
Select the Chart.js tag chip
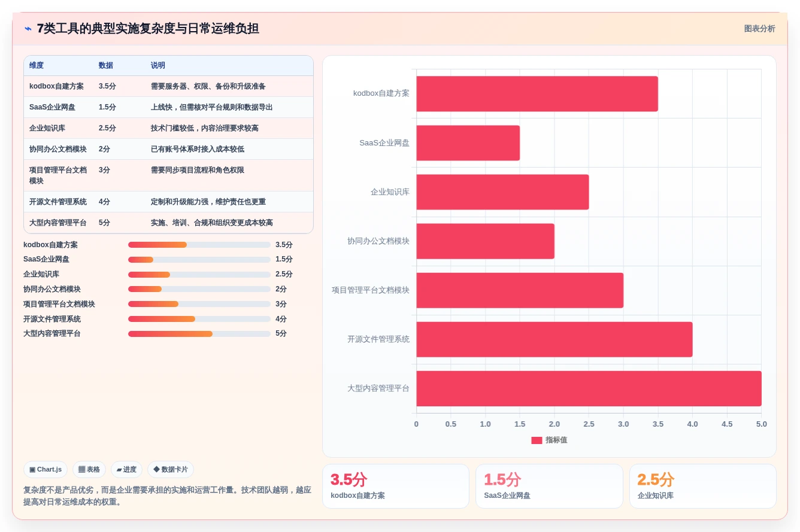(46, 470)
